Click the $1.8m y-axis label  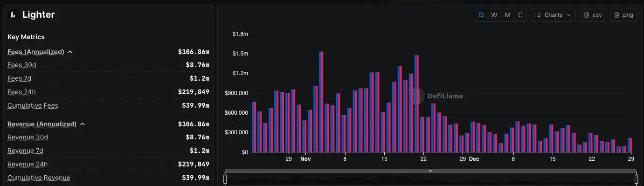tap(240, 34)
